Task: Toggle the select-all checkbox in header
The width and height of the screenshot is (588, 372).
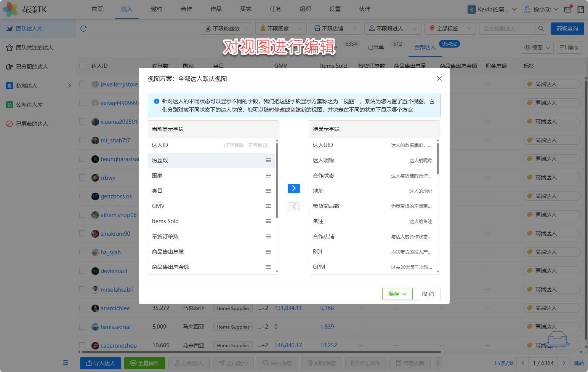Action: click(82, 66)
